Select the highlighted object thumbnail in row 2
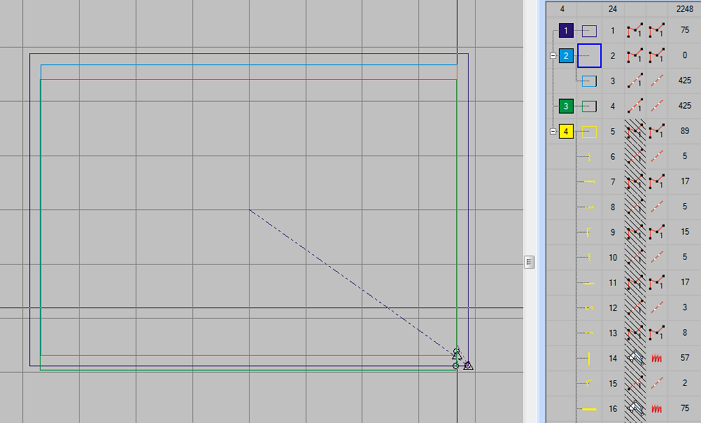 point(589,56)
